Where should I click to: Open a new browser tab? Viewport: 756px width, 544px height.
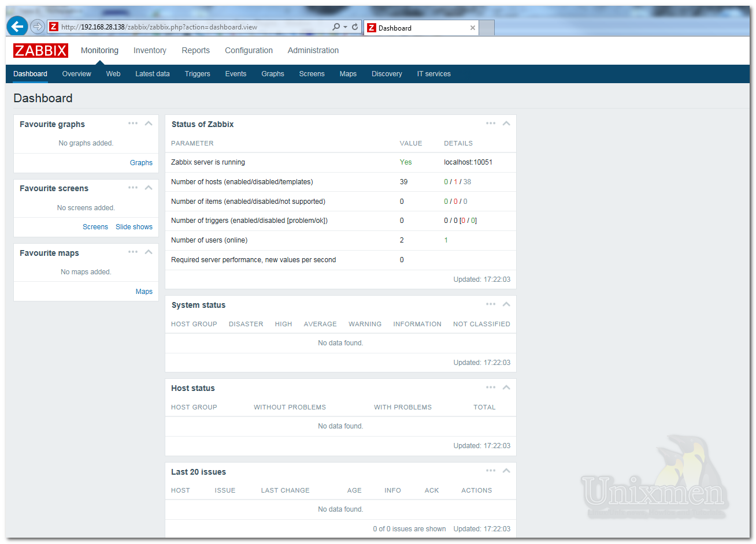coord(487,28)
